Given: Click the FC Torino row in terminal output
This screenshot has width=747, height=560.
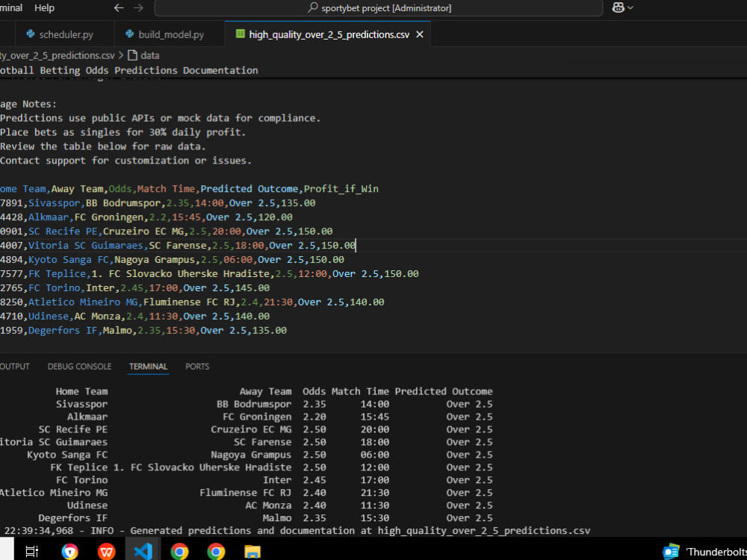Looking at the screenshot, I should (x=274, y=480).
